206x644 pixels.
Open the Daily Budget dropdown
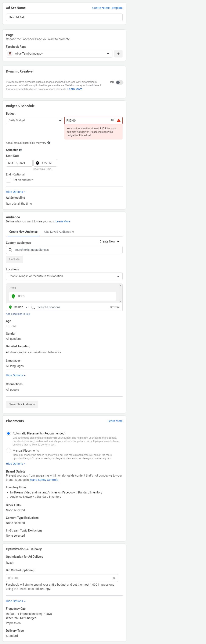tap(35, 121)
